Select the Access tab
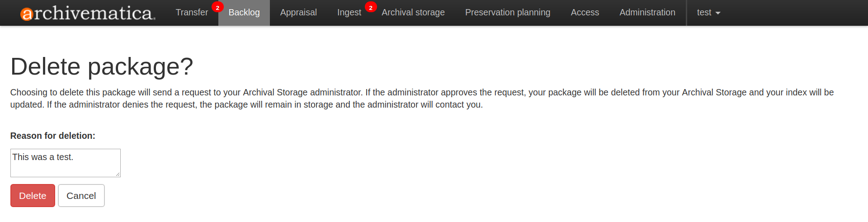Image resolution: width=868 pixels, height=222 pixels. pos(585,13)
